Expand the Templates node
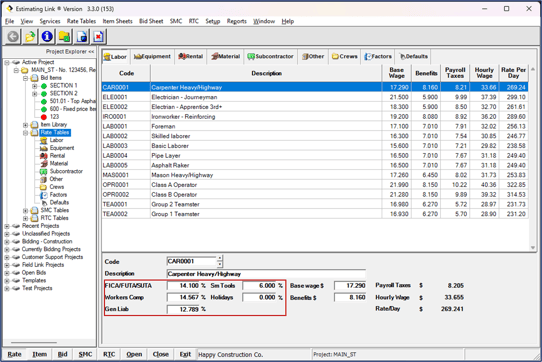 coord(7,281)
